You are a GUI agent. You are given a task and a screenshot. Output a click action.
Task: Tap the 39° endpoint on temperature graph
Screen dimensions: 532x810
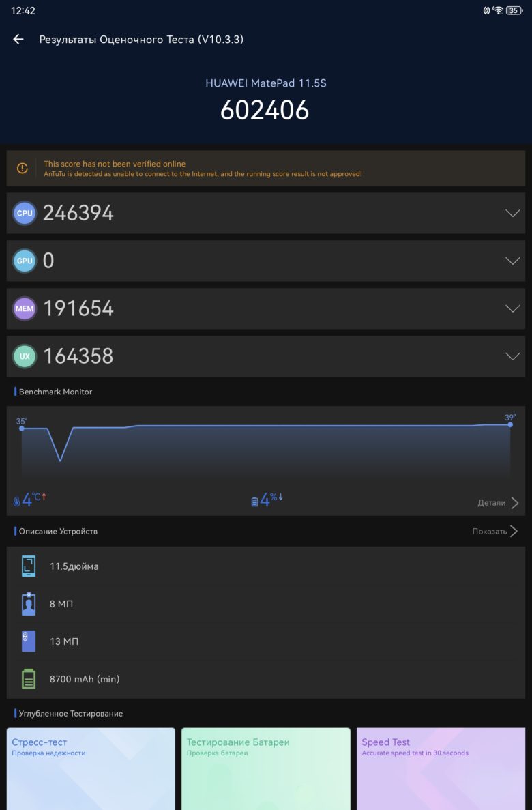(510, 424)
